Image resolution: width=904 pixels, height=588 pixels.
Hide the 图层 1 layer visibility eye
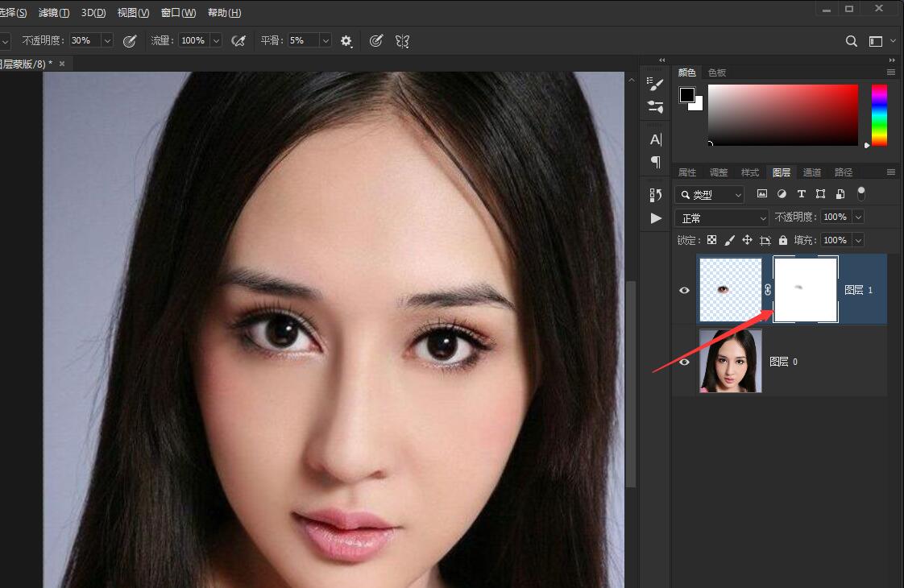(684, 290)
